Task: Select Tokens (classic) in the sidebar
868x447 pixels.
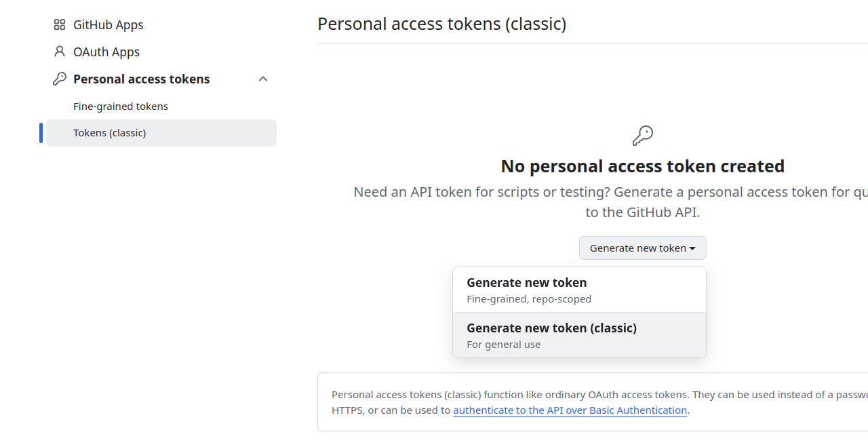Action: (x=110, y=133)
